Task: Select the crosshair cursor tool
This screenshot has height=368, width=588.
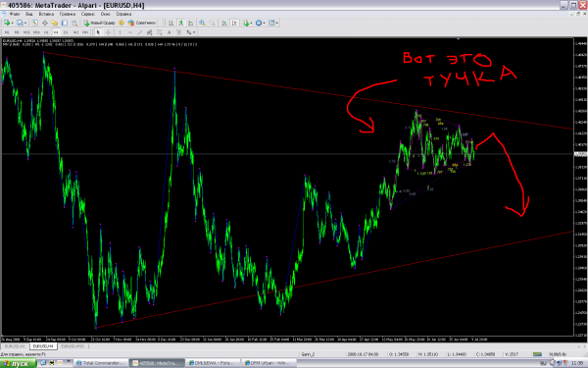Action: point(108,32)
